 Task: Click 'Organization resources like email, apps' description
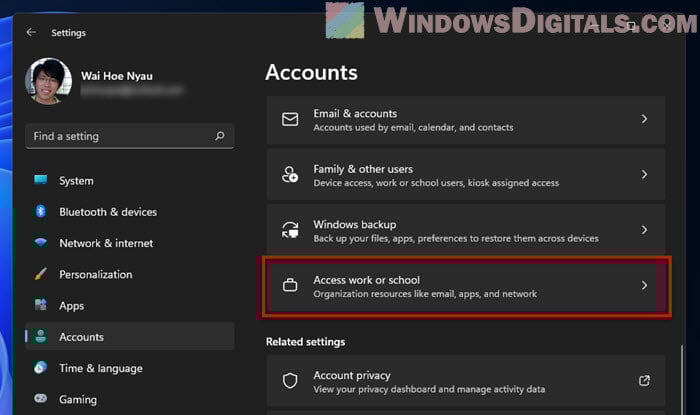(x=425, y=294)
